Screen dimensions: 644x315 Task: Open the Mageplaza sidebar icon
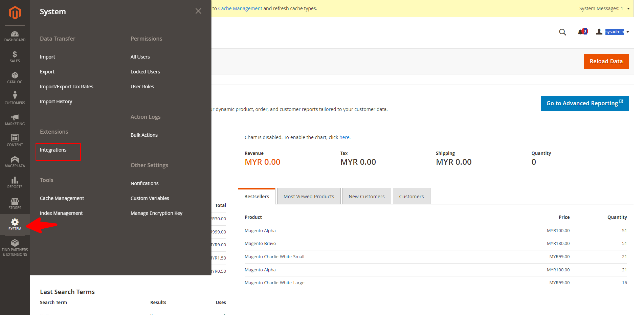15,162
